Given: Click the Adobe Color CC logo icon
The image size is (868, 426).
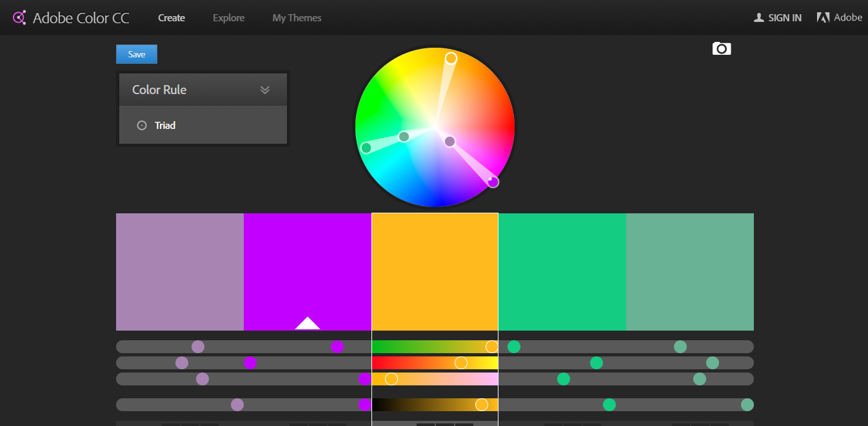Looking at the screenshot, I should pyautogui.click(x=19, y=17).
